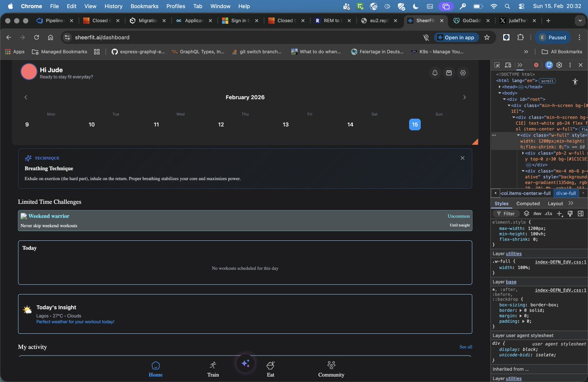Switch to the Layout tab
The width and height of the screenshot is (588, 382).
coord(555,204)
